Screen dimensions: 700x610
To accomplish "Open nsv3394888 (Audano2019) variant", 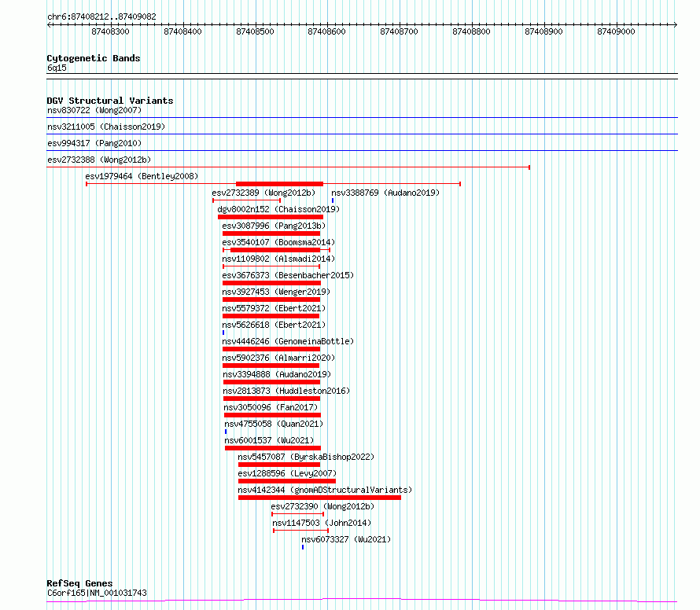I will (x=277, y=374).
